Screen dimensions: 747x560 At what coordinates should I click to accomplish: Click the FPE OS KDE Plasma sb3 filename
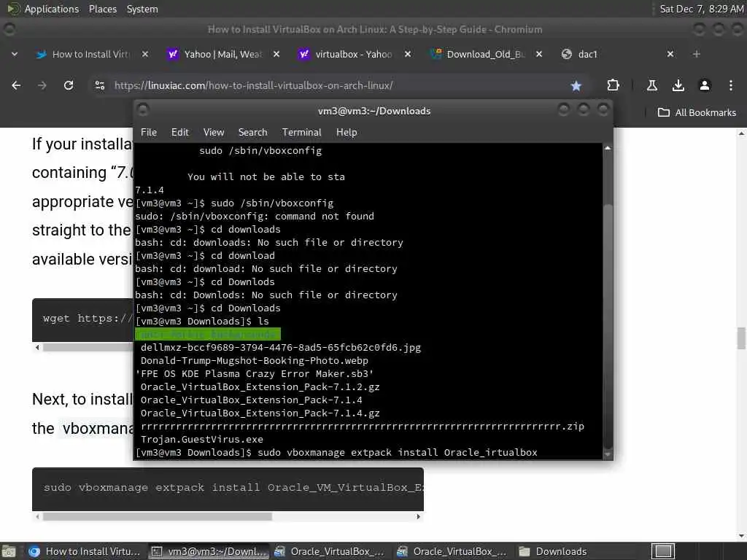(255, 374)
